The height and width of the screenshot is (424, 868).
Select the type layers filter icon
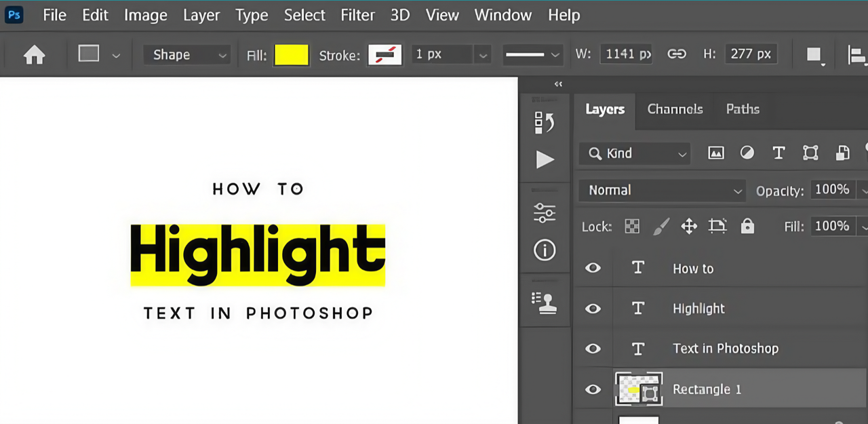(x=778, y=153)
